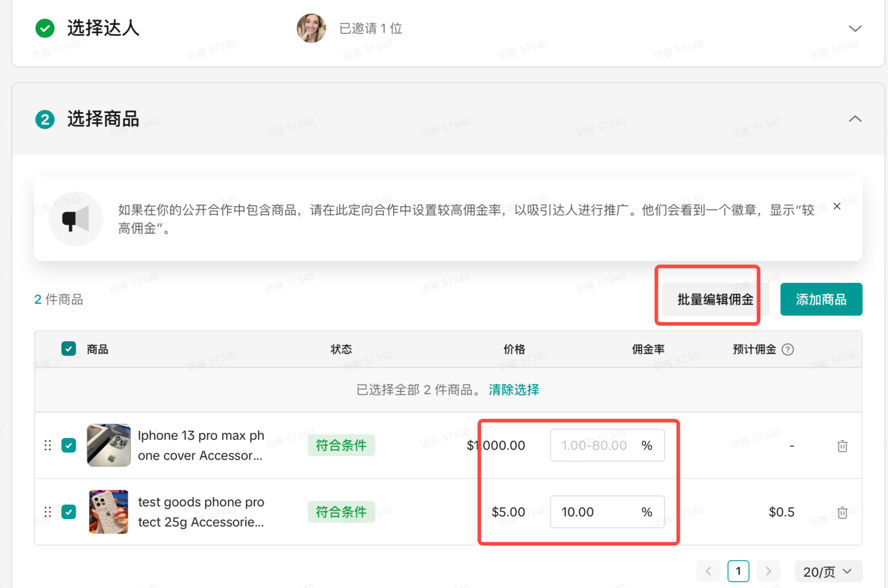Expand the 选择达人 section
Image resolution: width=888 pixels, height=588 pixels.
pyautogui.click(x=855, y=29)
